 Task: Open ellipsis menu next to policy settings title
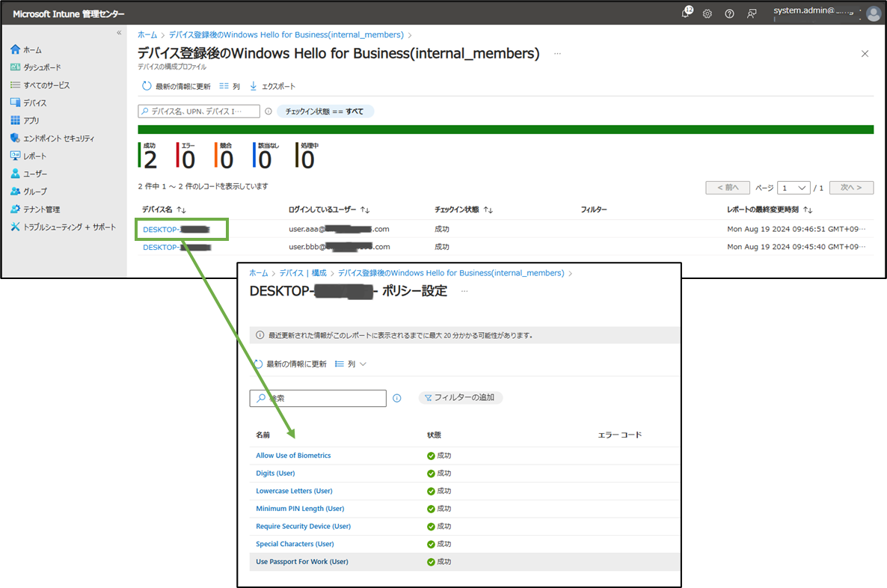click(x=464, y=291)
